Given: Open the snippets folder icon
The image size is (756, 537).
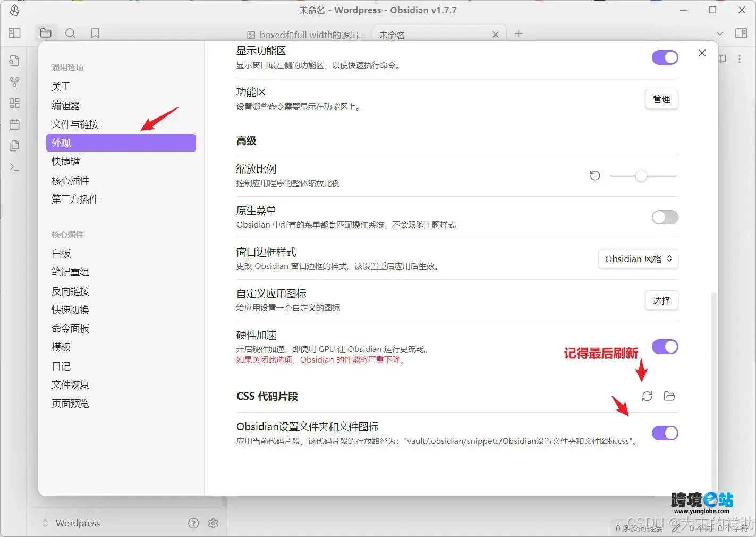Looking at the screenshot, I should click(x=669, y=396).
